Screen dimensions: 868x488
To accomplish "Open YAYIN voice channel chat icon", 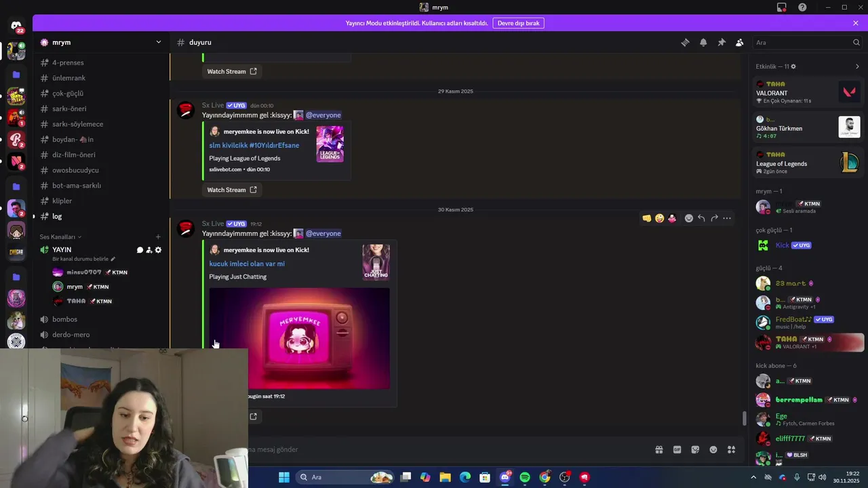I will point(140,250).
